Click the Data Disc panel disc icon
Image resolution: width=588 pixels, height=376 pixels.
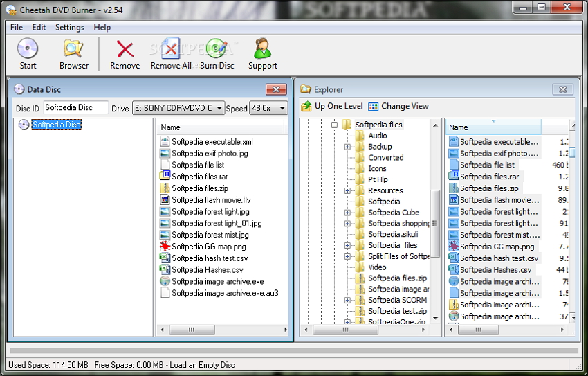tap(19, 89)
